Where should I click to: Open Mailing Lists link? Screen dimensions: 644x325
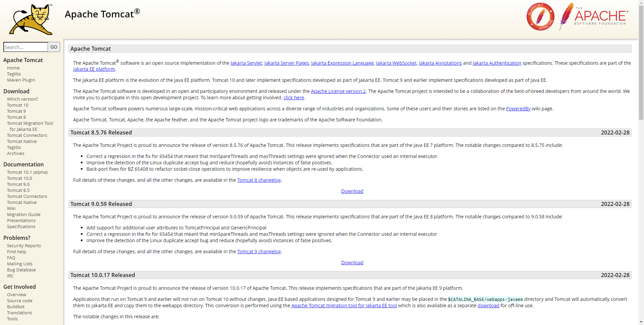pyautogui.click(x=19, y=264)
